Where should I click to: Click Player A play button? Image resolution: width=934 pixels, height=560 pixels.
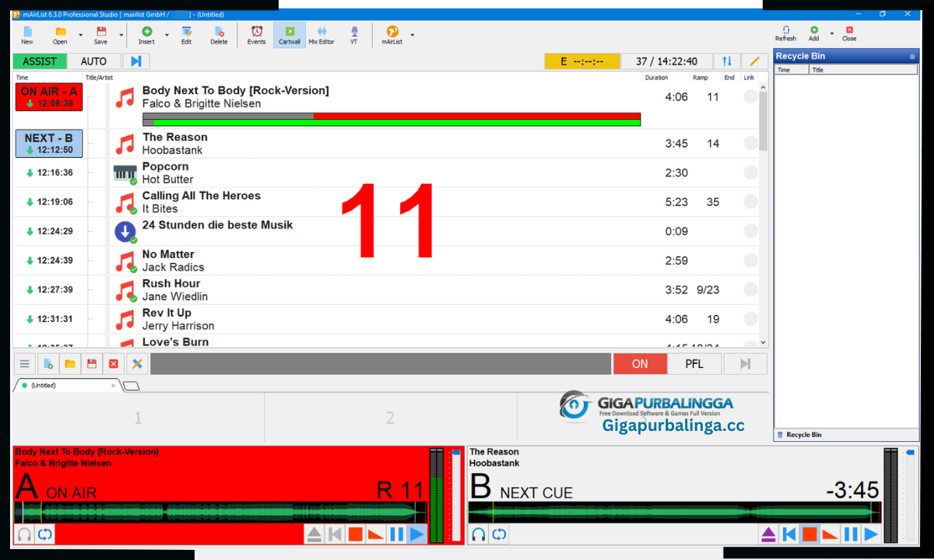(417, 534)
